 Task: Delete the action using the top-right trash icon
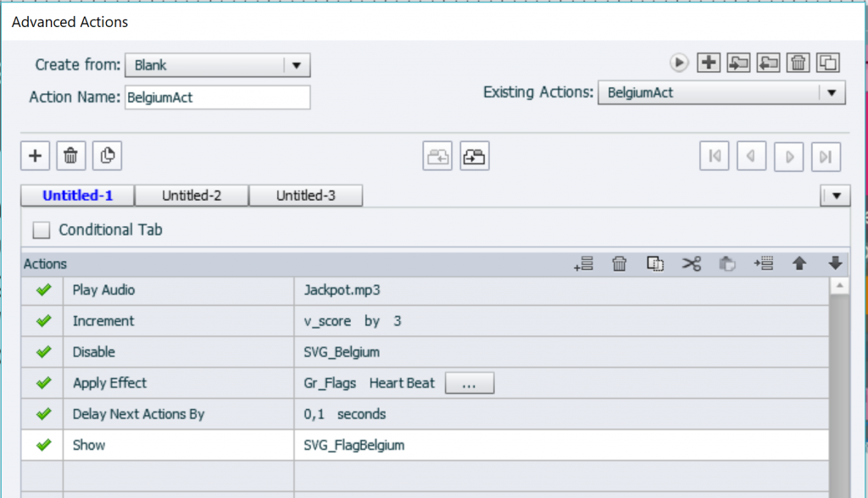tap(798, 62)
